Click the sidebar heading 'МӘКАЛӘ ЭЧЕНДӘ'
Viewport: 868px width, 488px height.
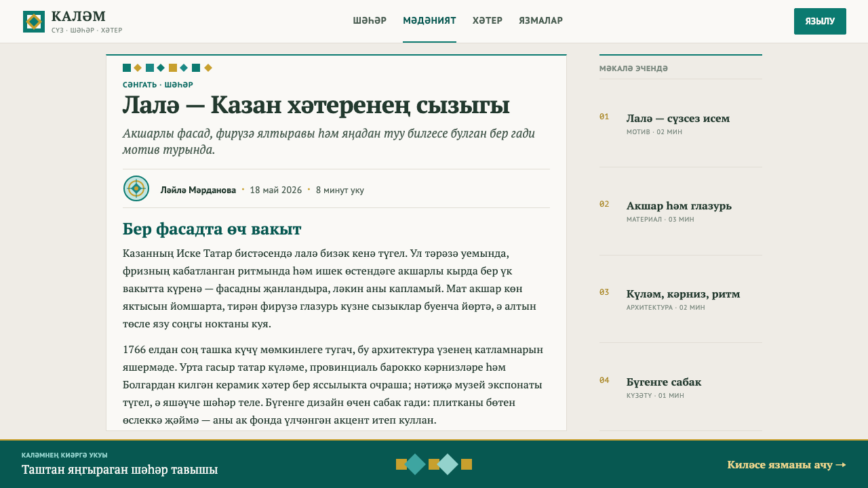click(x=633, y=68)
